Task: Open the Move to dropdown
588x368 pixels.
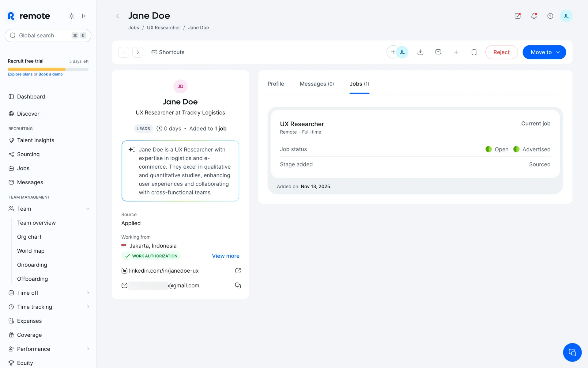Action: (544, 52)
